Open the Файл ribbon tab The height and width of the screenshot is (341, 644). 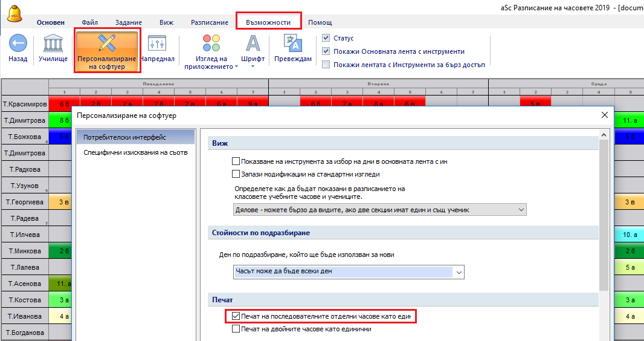click(90, 22)
